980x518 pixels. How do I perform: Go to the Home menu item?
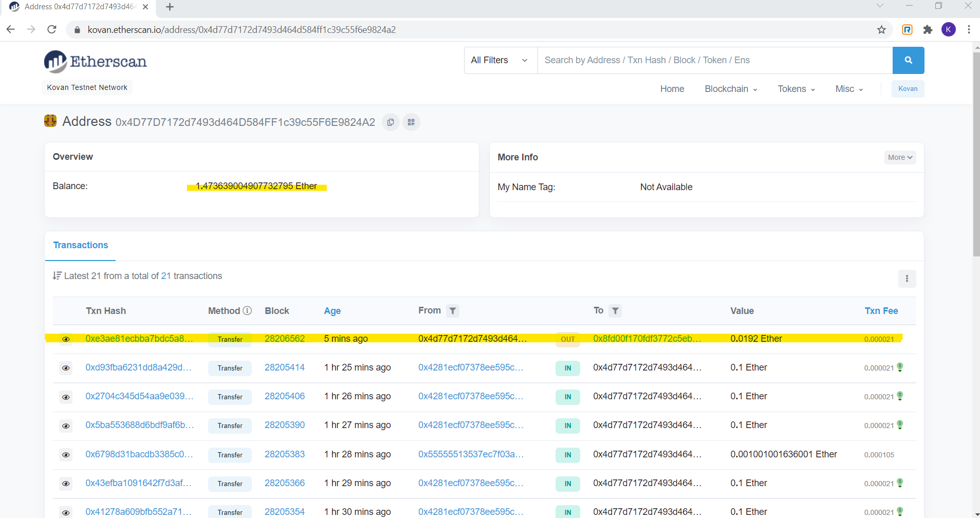pyautogui.click(x=672, y=89)
